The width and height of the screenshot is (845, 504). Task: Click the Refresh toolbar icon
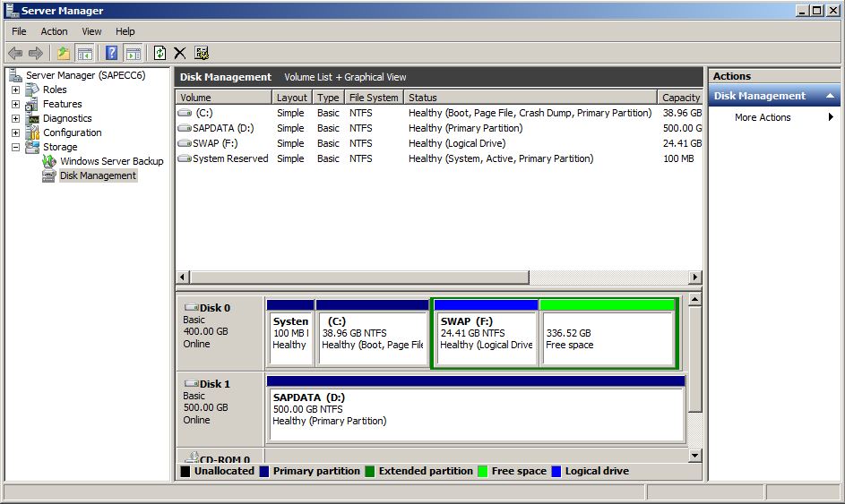pyautogui.click(x=160, y=53)
